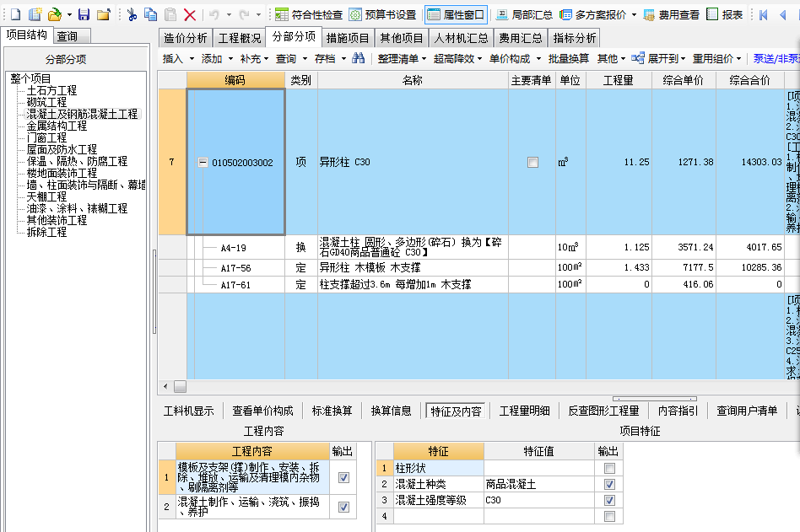Click the 批量换算 button
This screenshot has width=800, height=532.
point(569,59)
